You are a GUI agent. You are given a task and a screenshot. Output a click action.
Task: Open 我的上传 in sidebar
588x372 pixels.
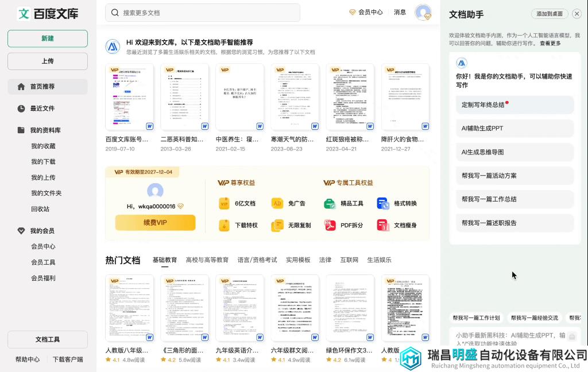[x=43, y=177]
